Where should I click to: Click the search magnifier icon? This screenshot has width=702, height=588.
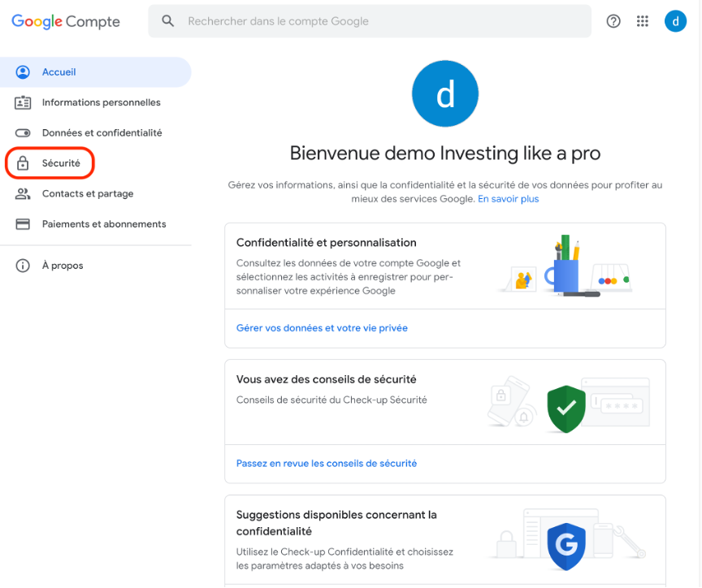[168, 21]
